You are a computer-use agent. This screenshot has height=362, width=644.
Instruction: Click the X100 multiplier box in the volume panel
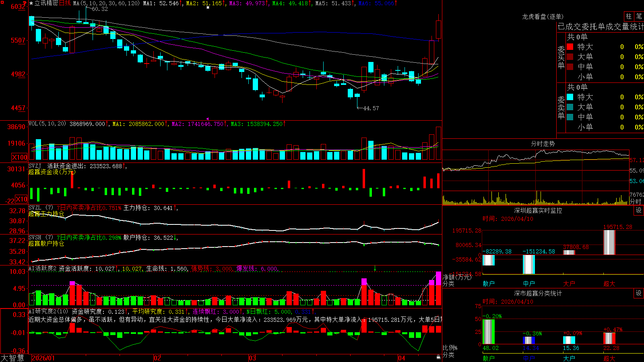point(20,157)
